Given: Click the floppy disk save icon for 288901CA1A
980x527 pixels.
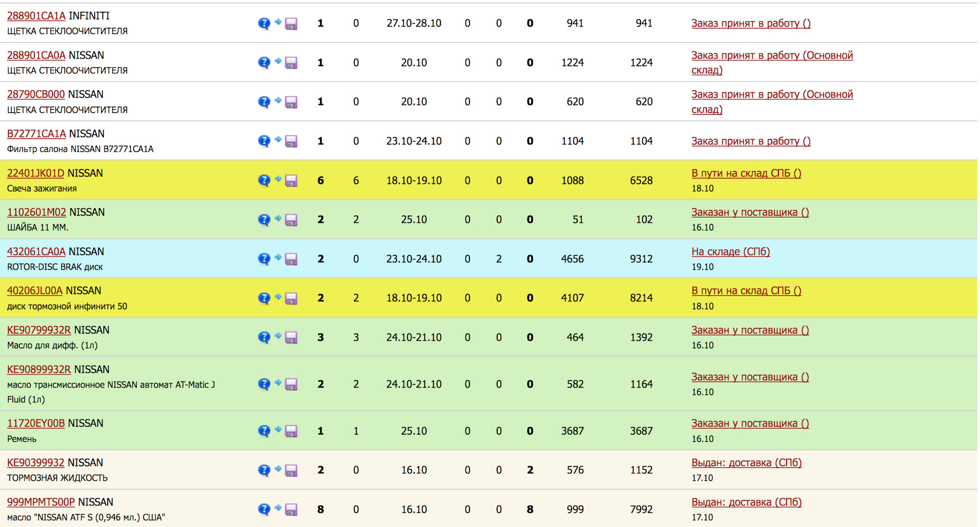Looking at the screenshot, I should click(291, 23).
